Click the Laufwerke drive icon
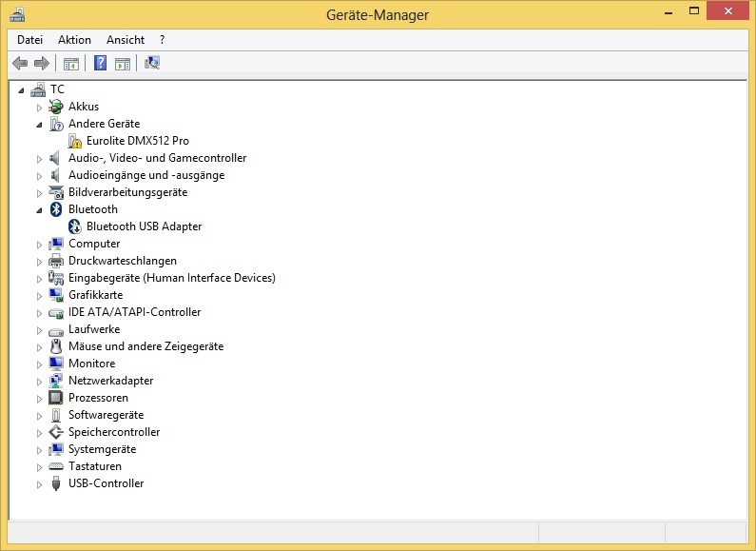This screenshot has width=756, height=551. tap(56, 331)
